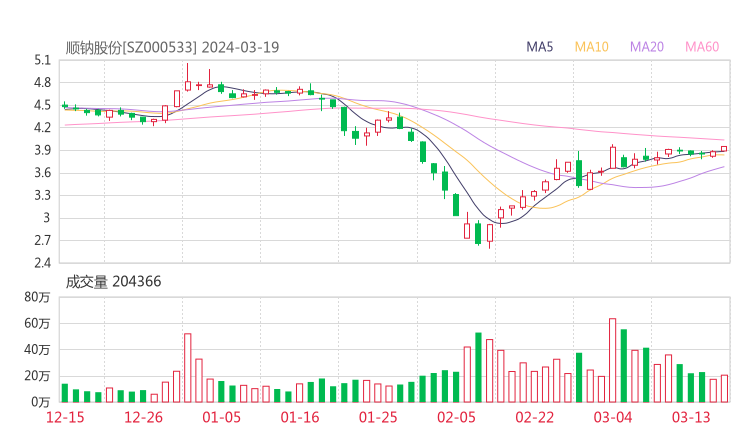Screen dimensions: 740x440
Task: Click the 2.7 price axis label
Action: [42, 240]
